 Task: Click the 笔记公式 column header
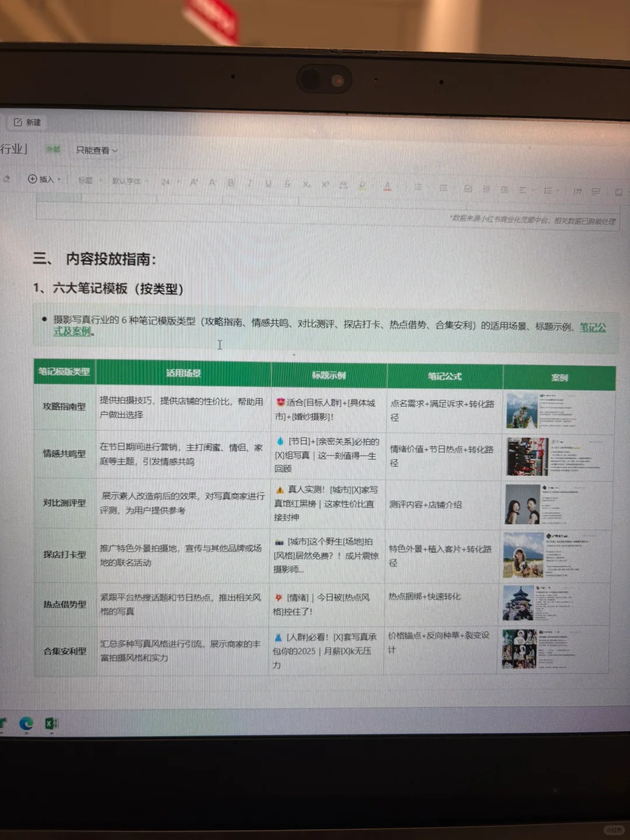[444, 376]
